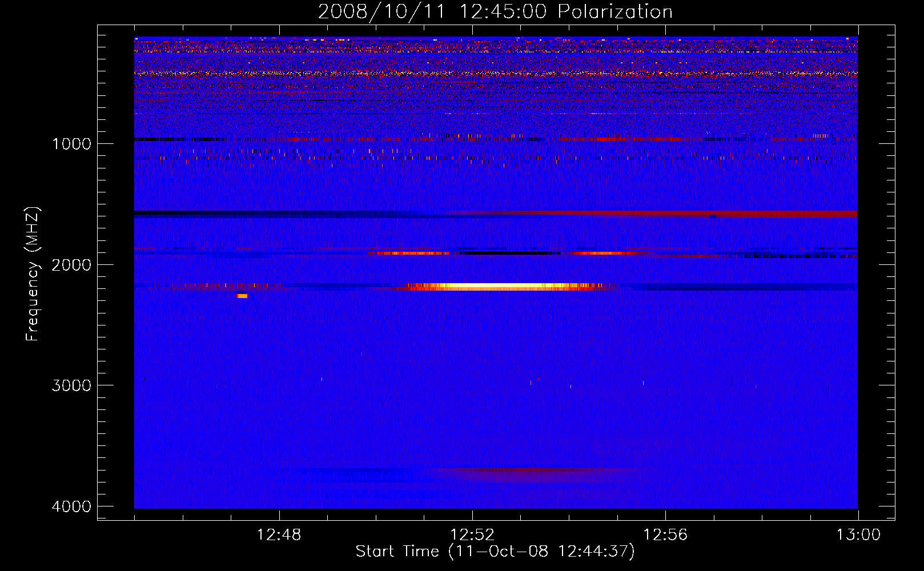Click the 12:52 time tick label

tap(472, 535)
